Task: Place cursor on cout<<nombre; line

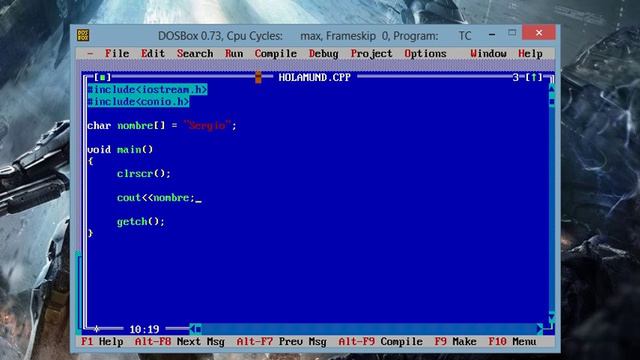Action: pos(156,198)
